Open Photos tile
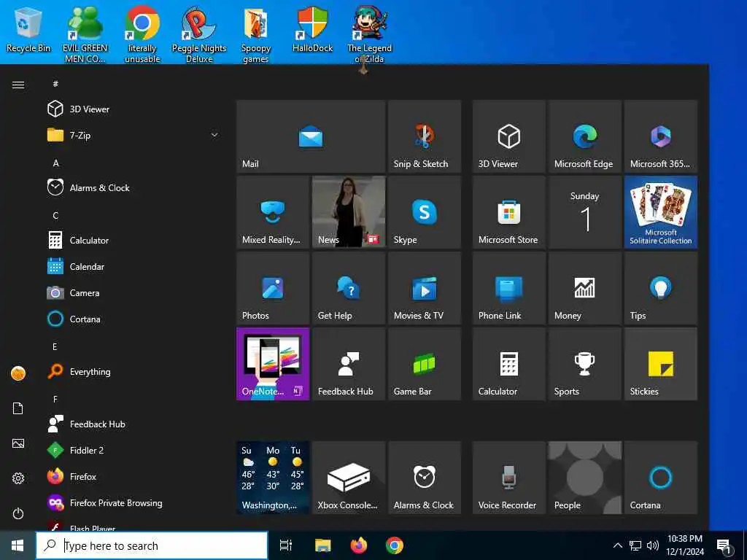747x560 pixels. point(273,288)
